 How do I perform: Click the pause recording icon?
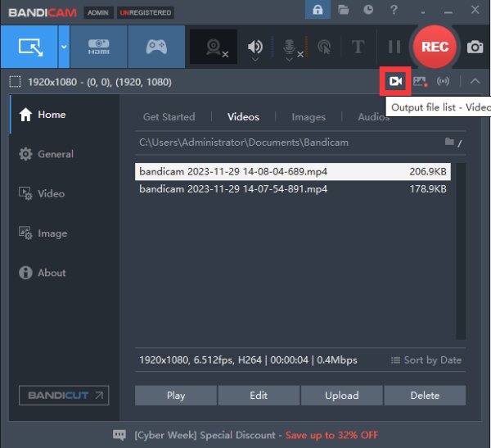[394, 47]
